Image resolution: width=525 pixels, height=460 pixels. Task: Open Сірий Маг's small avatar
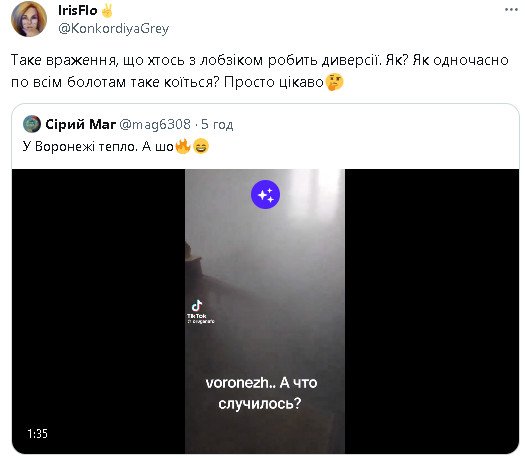(x=32, y=124)
